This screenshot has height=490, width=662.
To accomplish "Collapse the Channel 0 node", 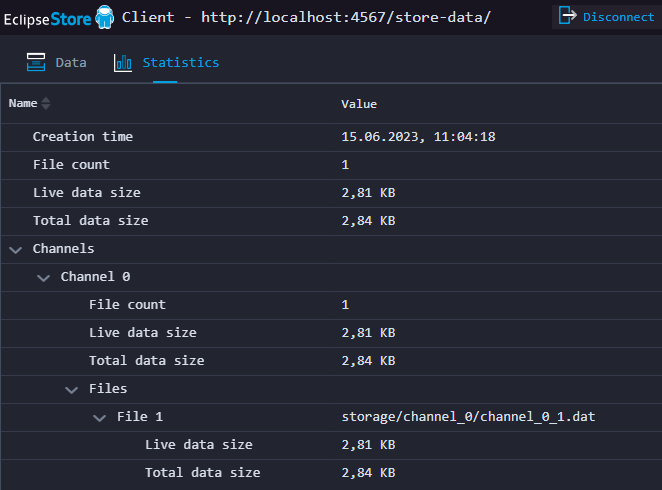I will (43, 278).
